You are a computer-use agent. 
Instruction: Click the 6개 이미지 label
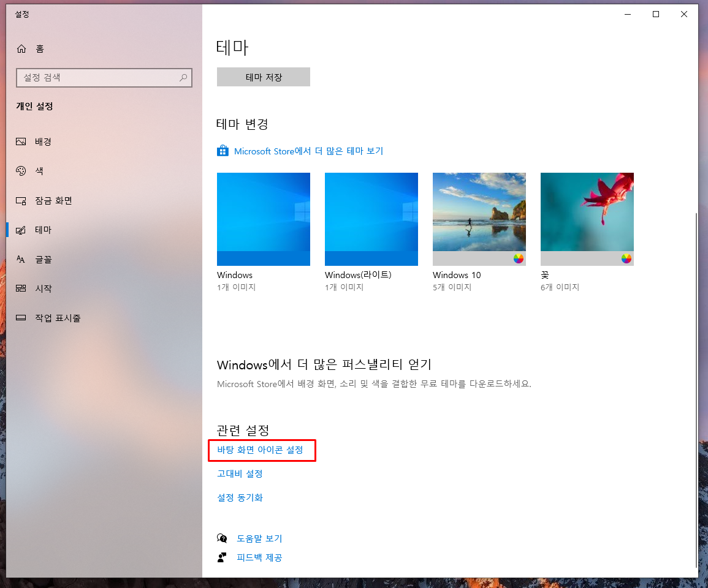560,287
